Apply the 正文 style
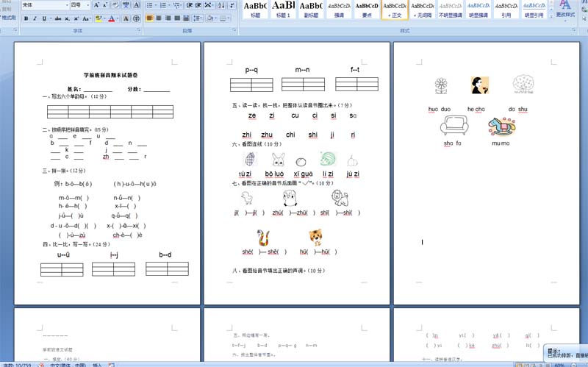 (x=395, y=10)
